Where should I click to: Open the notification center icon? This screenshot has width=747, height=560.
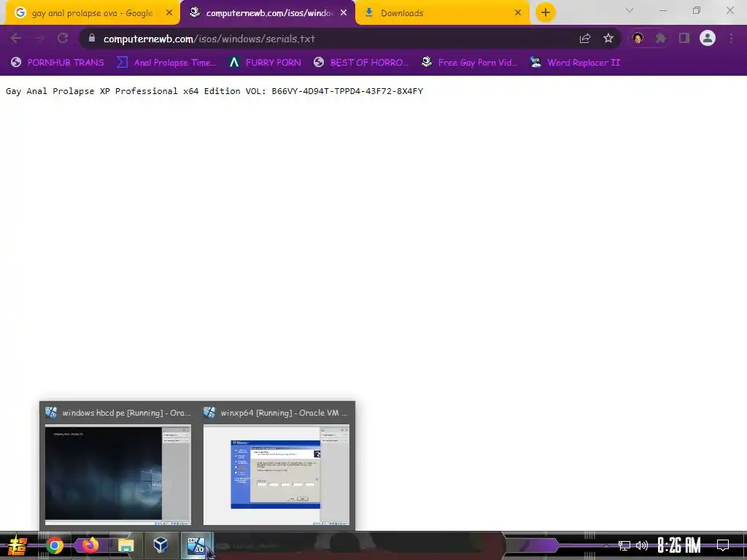(x=723, y=545)
